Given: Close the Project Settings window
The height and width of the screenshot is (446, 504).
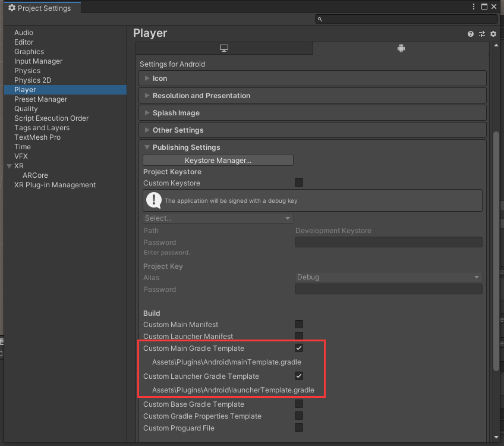Looking at the screenshot, I should [494, 7].
